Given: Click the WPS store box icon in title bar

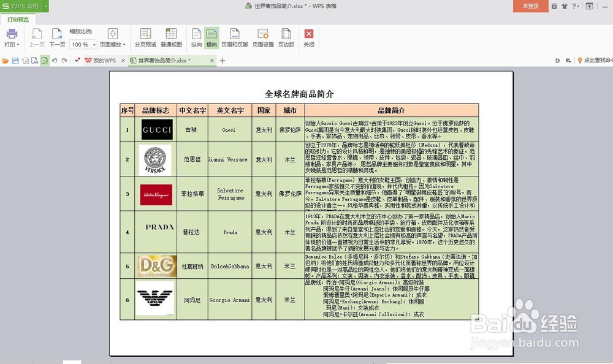Looking at the screenshot, I should tap(554, 6).
